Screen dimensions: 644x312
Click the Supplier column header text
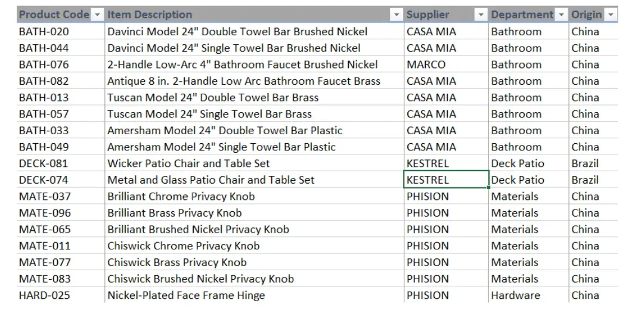coord(428,15)
